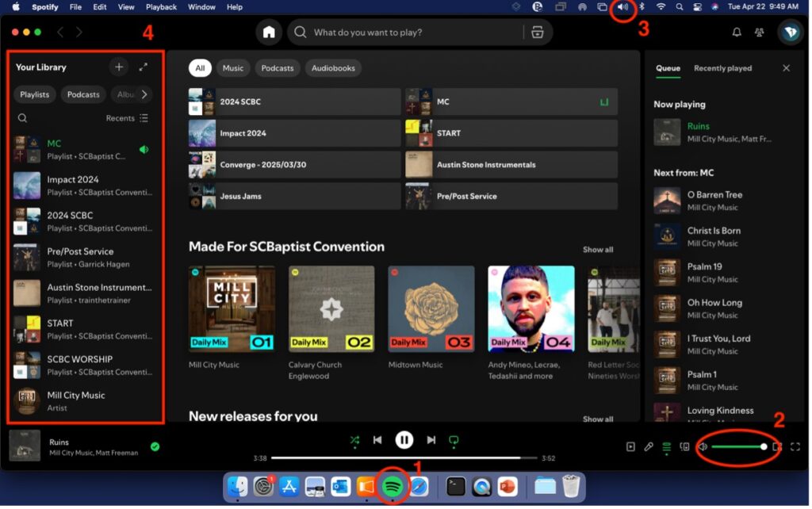This screenshot has width=812, height=509.
Task: Open the File menu
Action: tap(75, 6)
